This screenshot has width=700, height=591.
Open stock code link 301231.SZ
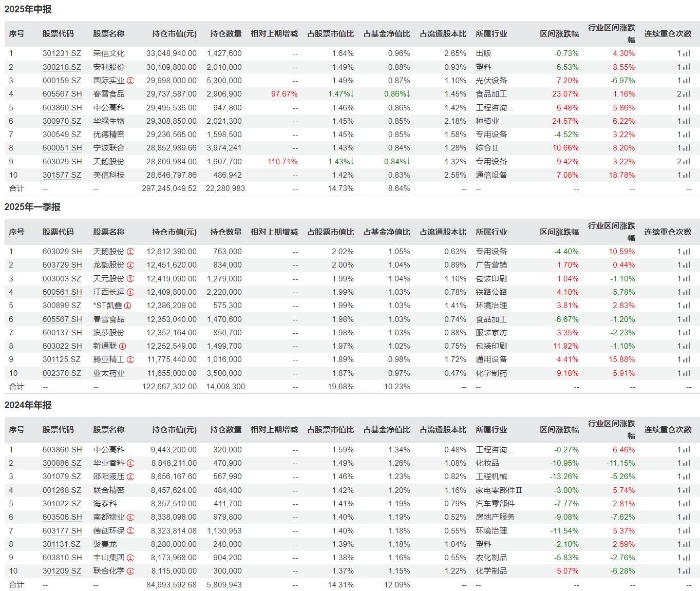[x=62, y=53]
